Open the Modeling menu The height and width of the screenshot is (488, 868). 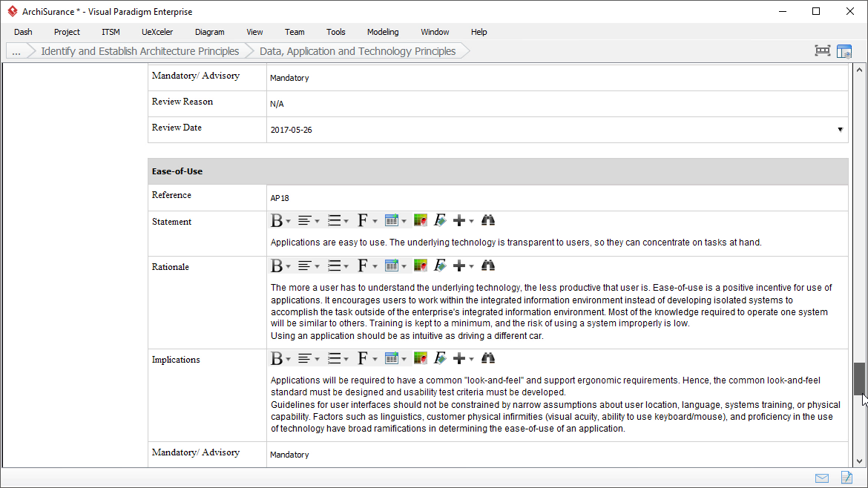click(x=383, y=32)
